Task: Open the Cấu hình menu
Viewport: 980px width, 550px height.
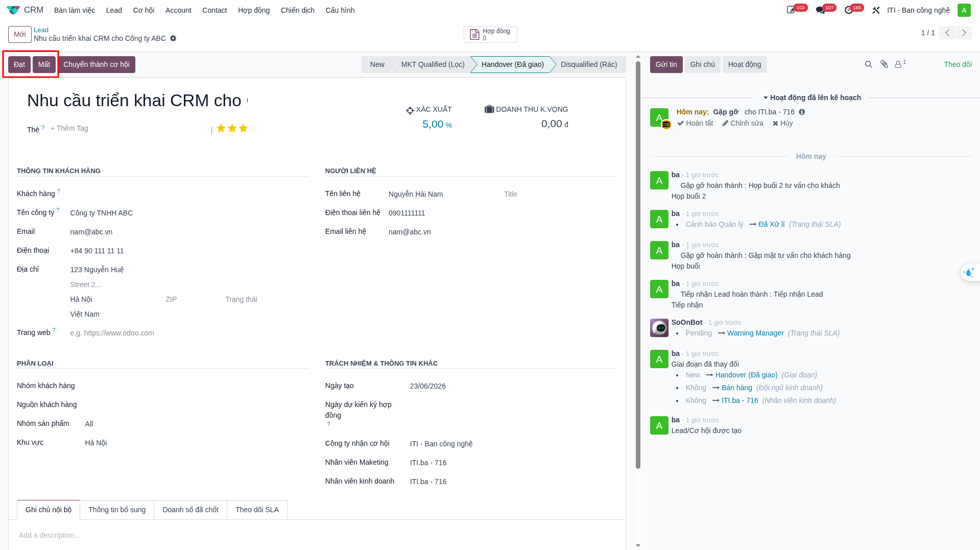Action: [x=340, y=10]
